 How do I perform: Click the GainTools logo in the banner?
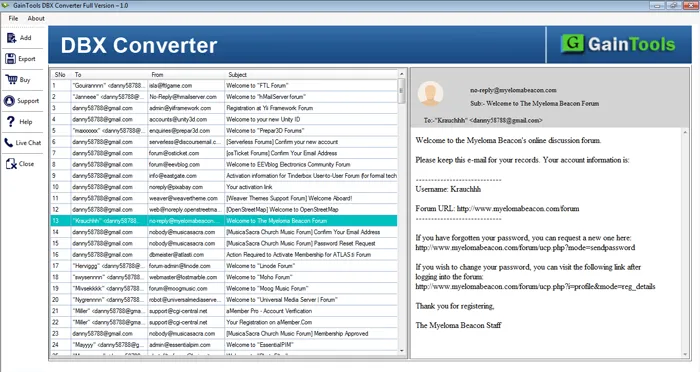[618, 44]
